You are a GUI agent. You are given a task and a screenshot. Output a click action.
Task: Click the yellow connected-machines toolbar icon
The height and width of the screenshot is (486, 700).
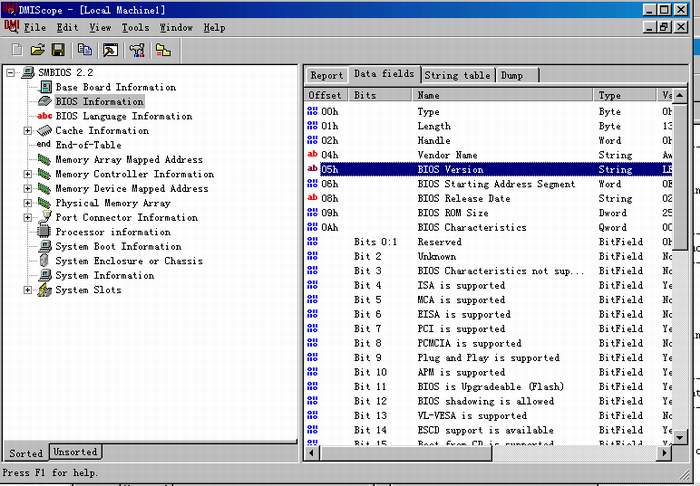[163, 50]
